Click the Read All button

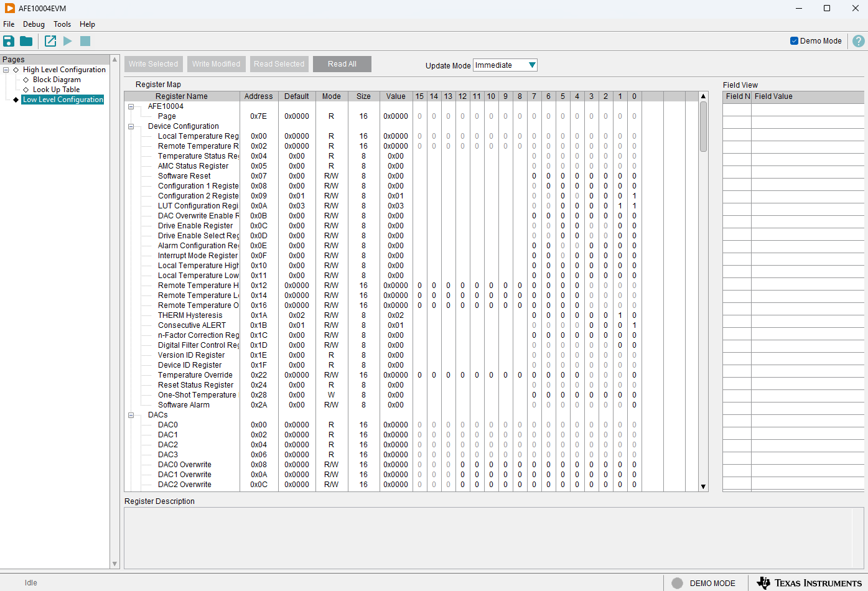coord(342,64)
